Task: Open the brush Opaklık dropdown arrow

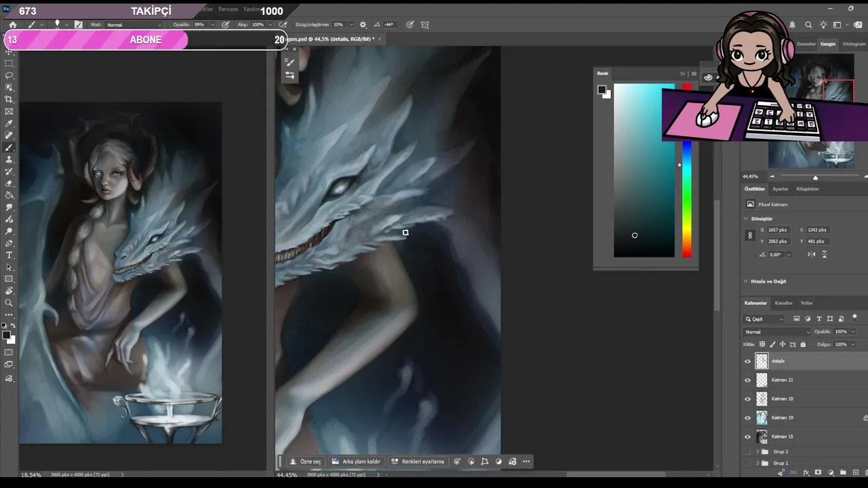Action: pyautogui.click(x=212, y=24)
